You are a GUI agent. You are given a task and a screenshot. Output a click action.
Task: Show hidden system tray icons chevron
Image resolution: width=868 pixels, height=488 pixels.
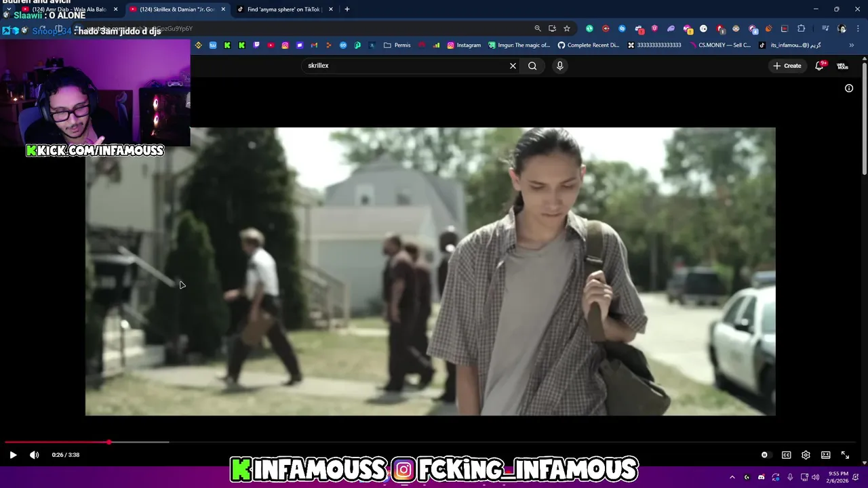pos(732,477)
